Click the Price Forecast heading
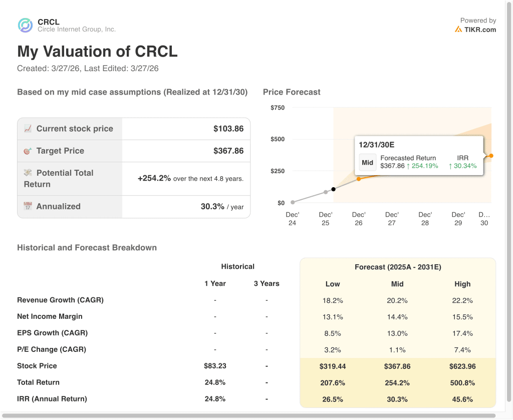The width and height of the screenshot is (513, 420). tap(292, 92)
